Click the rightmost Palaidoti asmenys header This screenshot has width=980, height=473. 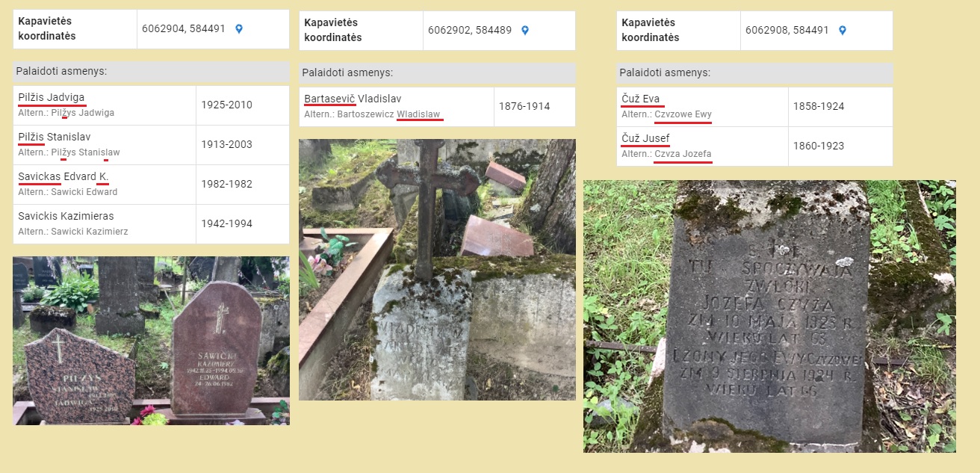(x=754, y=73)
